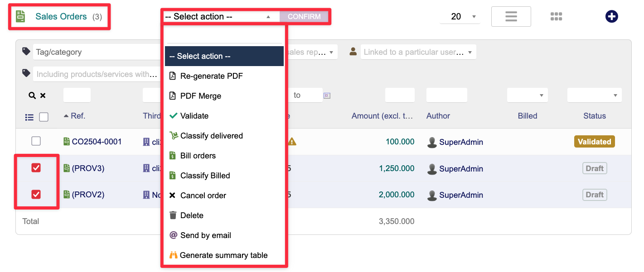644x272 pixels.
Task: Clear filters with the X icon
Action: 43,95
